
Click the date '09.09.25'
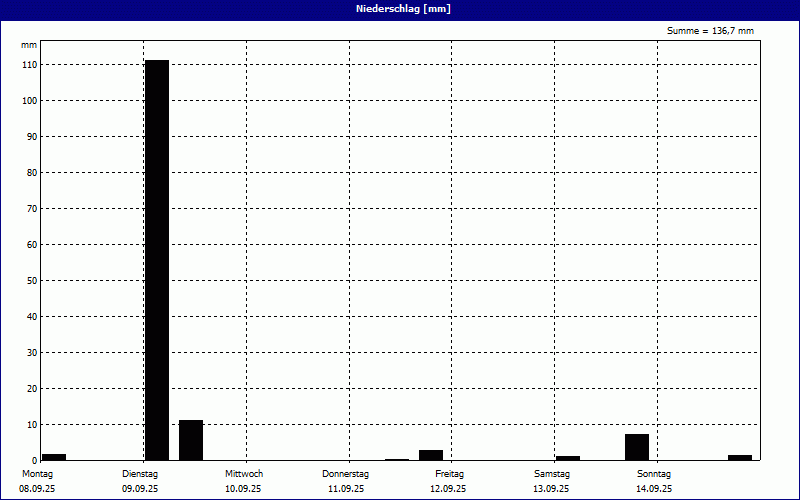(x=140, y=489)
